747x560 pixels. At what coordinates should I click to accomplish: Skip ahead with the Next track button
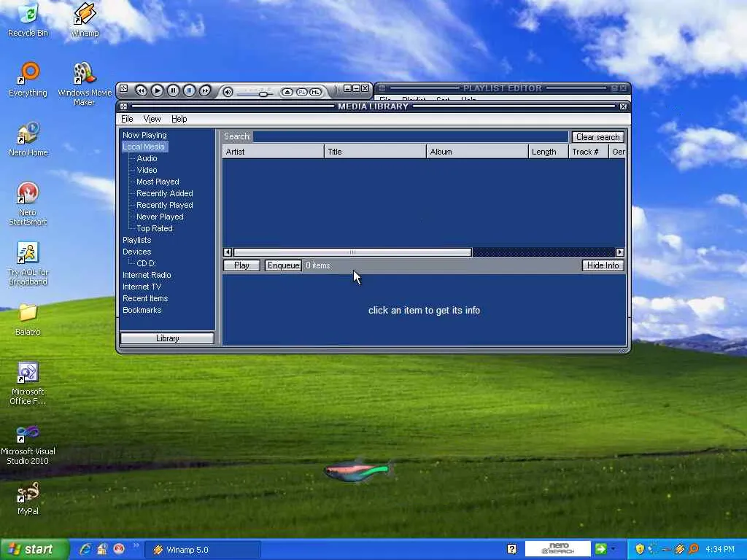(205, 90)
